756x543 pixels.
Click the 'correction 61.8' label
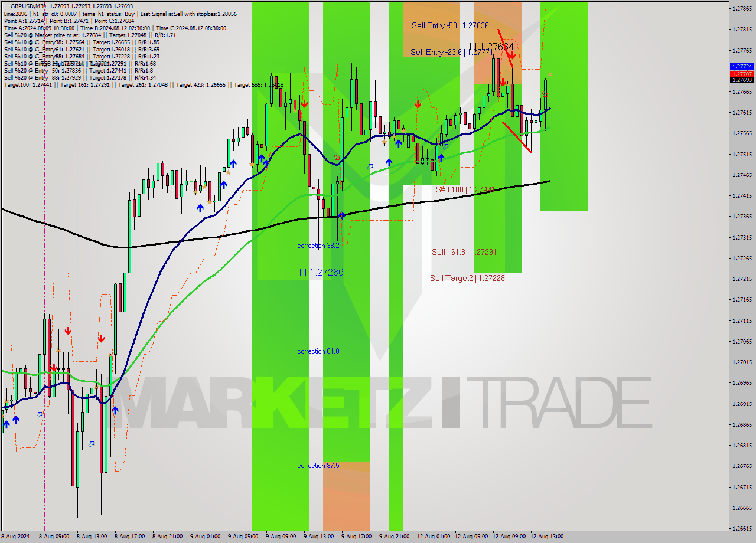tap(318, 351)
